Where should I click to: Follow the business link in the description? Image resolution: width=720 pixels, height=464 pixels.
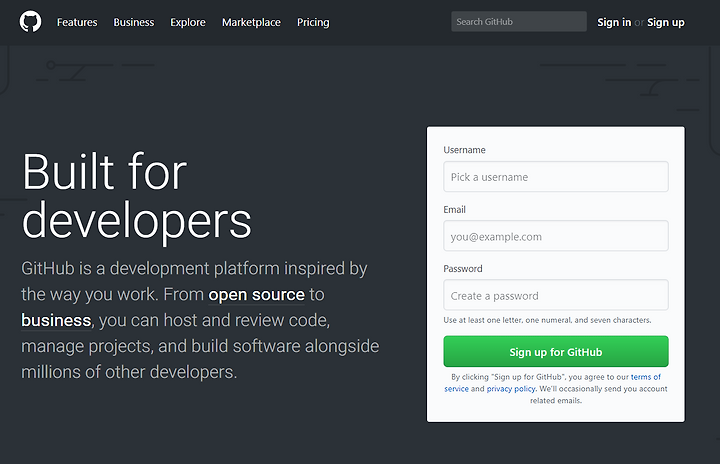[x=56, y=320]
